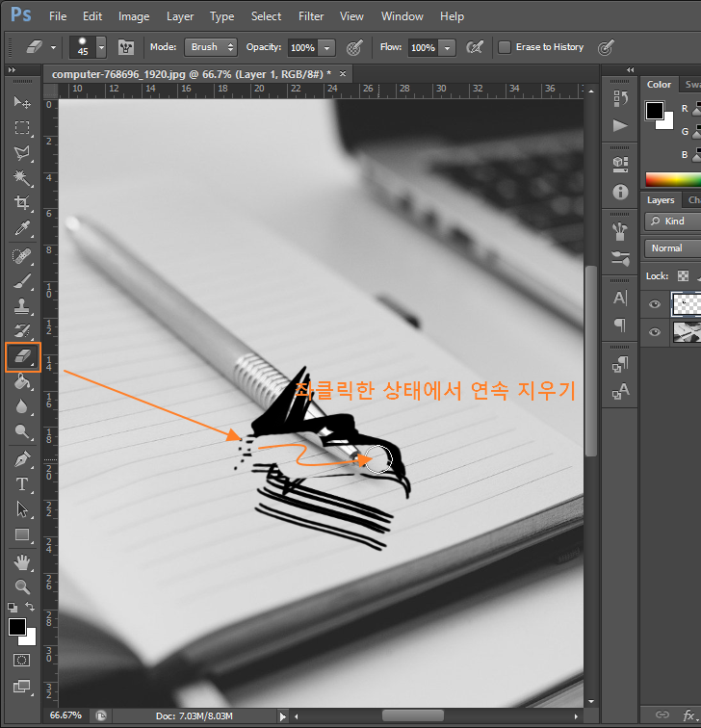Screen dimensions: 701x728
Task: Open the Normal blend mode dropdown
Action: (x=673, y=248)
